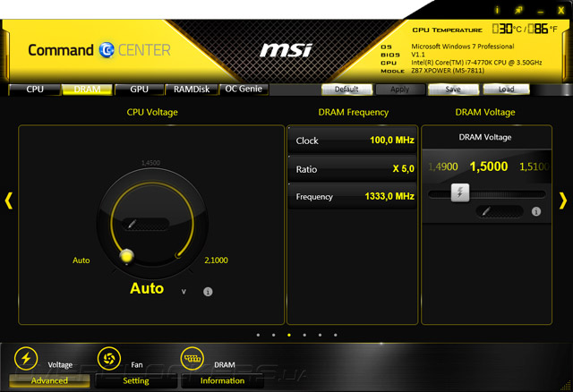The width and height of the screenshot is (573, 392).
Task: Click the CPU Voltage info icon
Action: pyautogui.click(x=208, y=292)
